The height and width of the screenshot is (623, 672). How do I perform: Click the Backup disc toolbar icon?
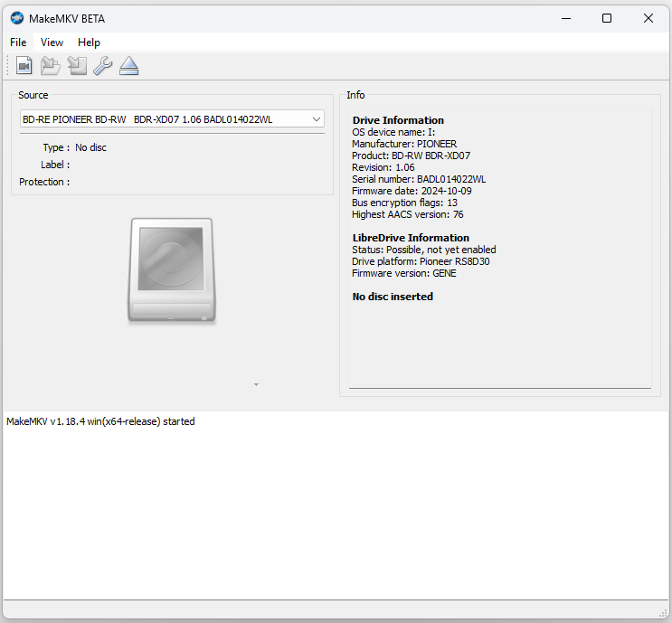pos(50,66)
